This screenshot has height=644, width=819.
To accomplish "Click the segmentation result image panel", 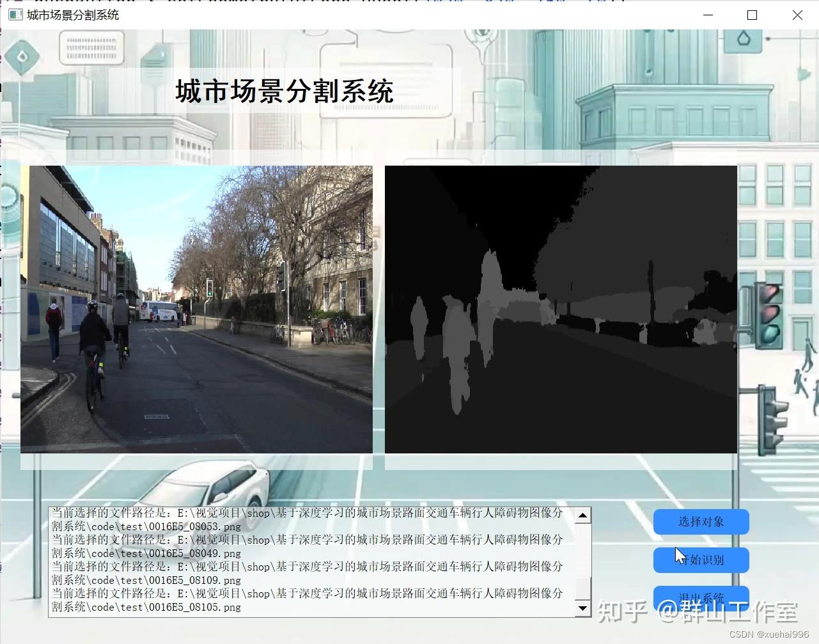I will 560,311.
